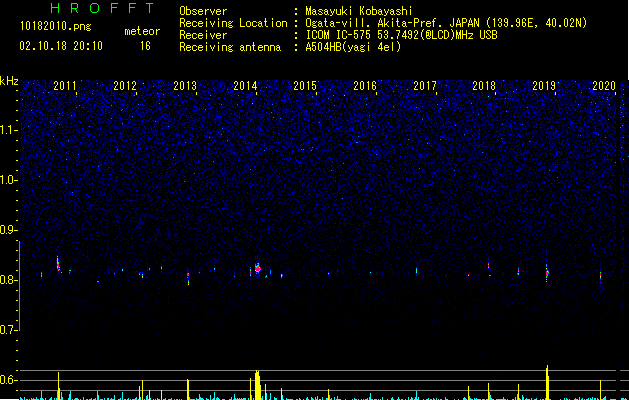Screen dimensions: 629x400
Task: Click the bright meteor echo near 2014
Action: point(258,268)
